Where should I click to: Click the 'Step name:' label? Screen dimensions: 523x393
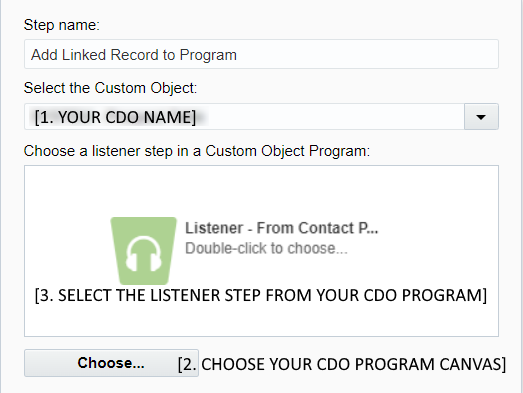click(x=62, y=25)
